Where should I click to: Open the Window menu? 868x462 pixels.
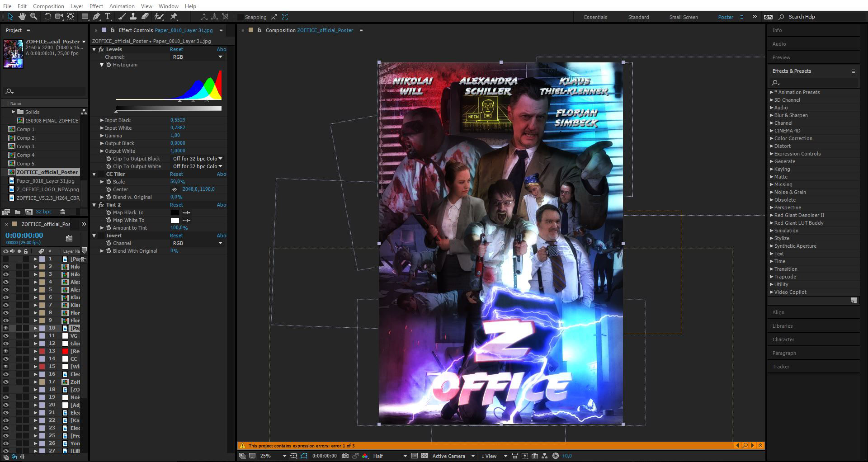coord(168,6)
